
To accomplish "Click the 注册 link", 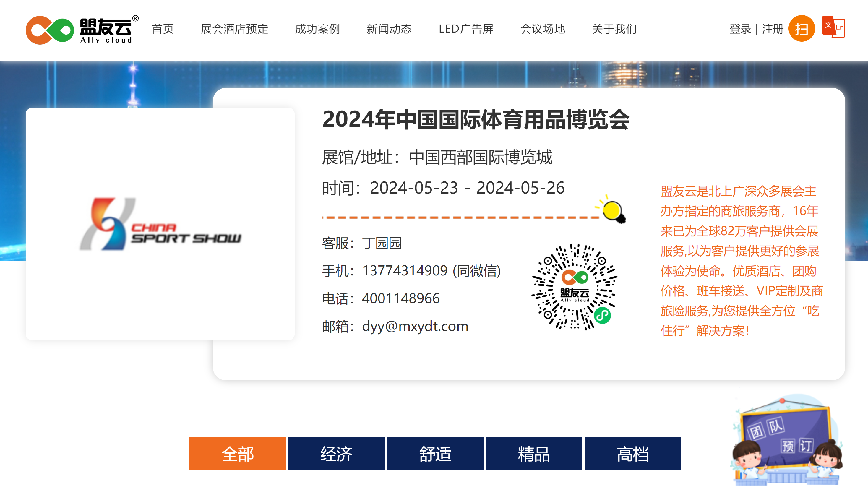I will click(773, 29).
